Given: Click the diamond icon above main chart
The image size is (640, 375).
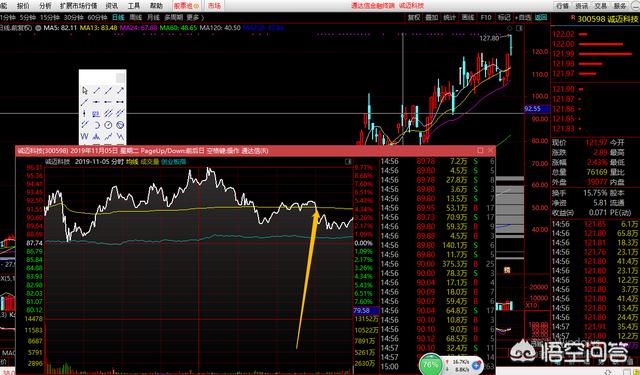Looking at the screenshot, I should [510, 28].
